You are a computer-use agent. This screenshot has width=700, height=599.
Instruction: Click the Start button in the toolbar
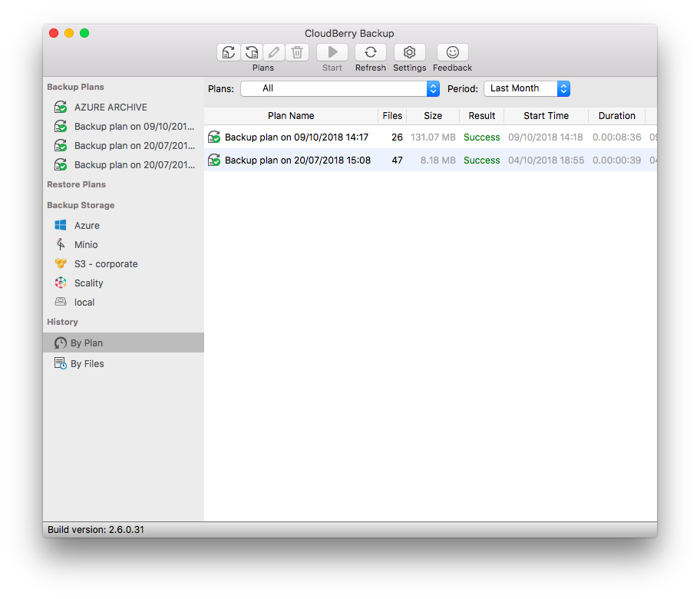(332, 51)
